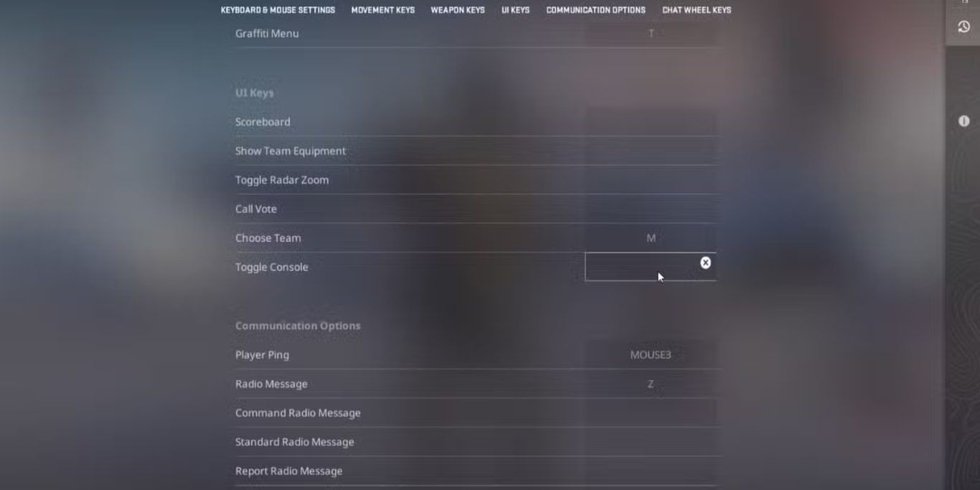Edit the Graffiti Menu key T
The width and height of the screenshot is (980, 490).
[651, 34]
